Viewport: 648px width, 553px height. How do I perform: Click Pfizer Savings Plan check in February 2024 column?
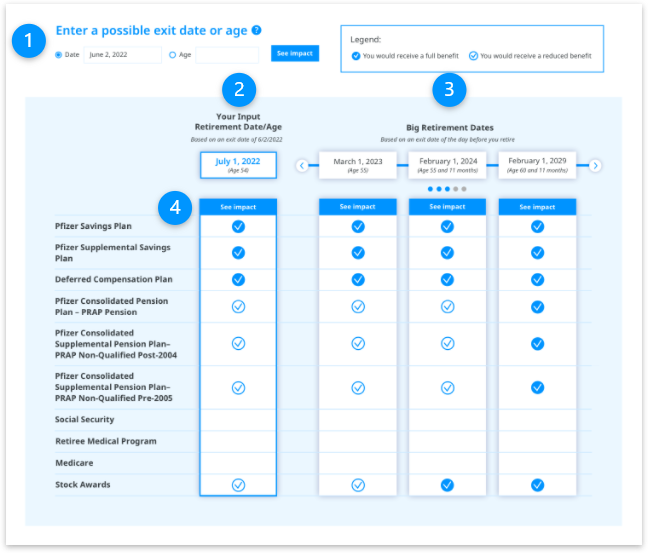(447, 226)
